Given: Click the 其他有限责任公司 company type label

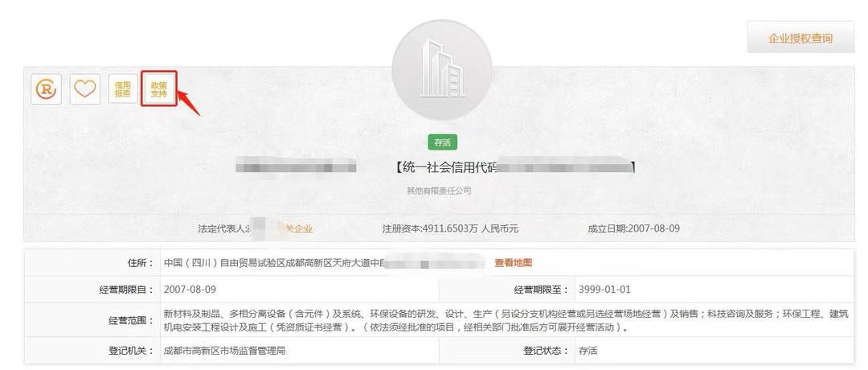Looking at the screenshot, I should tap(439, 191).
